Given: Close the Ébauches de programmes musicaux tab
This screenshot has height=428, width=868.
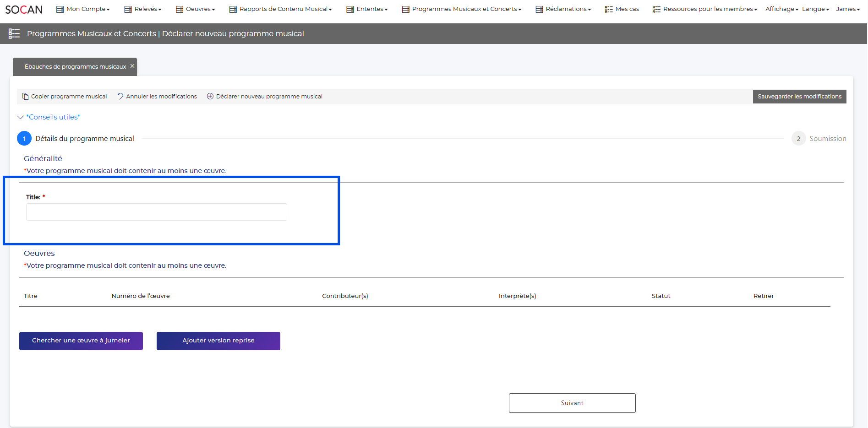Looking at the screenshot, I should pyautogui.click(x=132, y=66).
